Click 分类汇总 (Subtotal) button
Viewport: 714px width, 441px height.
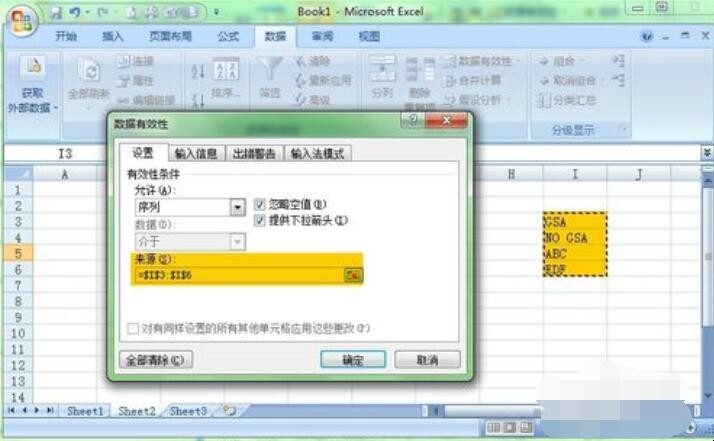pyautogui.click(x=566, y=100)
